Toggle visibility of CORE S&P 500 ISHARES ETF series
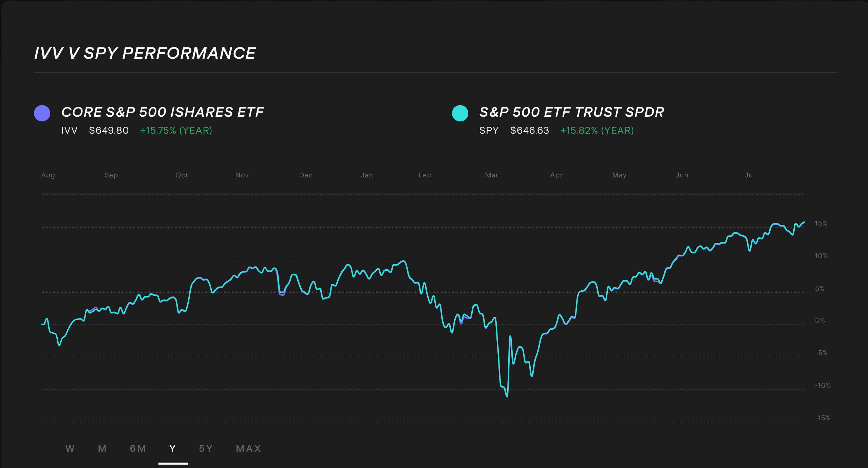Image resolution: width=868 pixels, height=468 pixels. [162, 112]
